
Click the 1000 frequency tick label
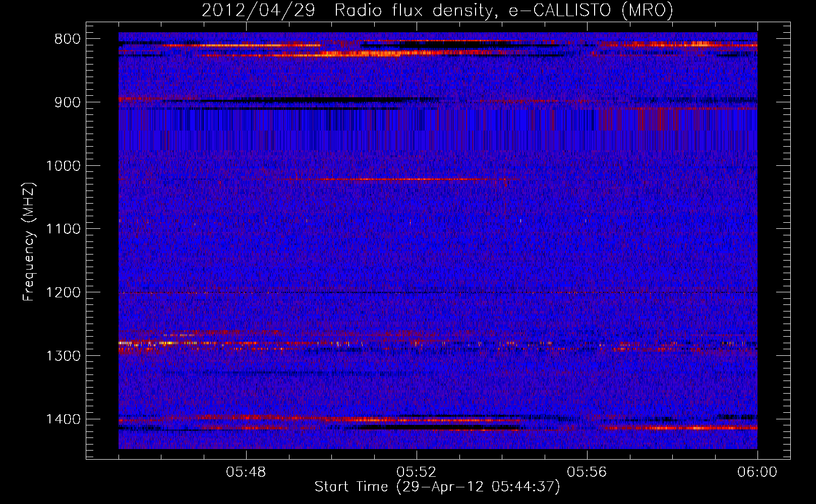click(x=63, y=166)
